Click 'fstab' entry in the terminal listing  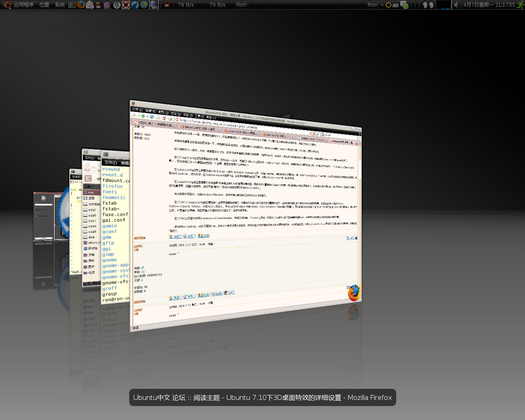(x=110, y=203)
